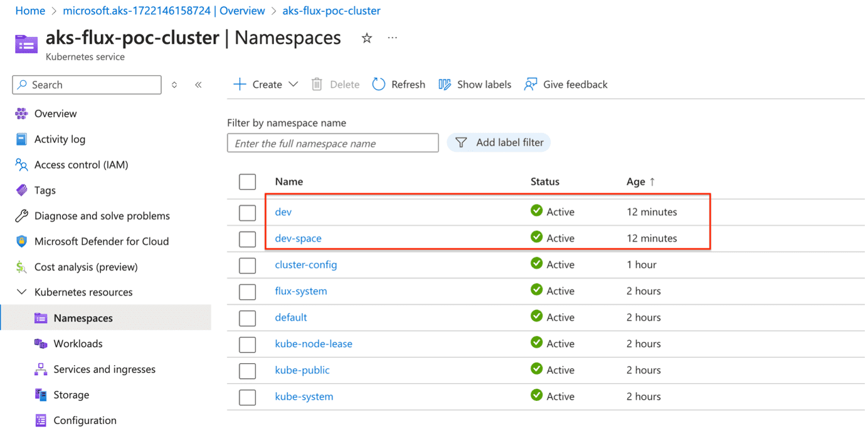
Task: Click the Tags icon in the sidebar
Action: pyautogui.click(x=22, y=190)
